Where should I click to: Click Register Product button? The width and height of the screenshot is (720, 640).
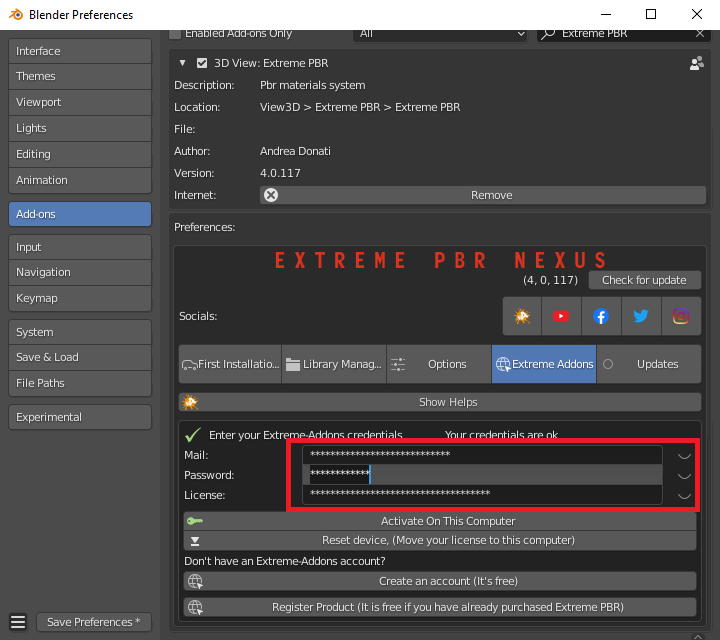(440, 607)
